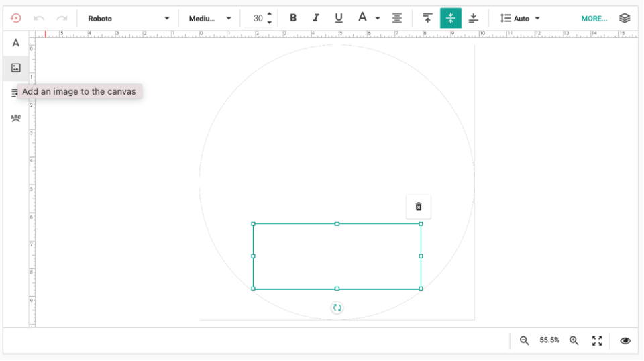Fit canvas to screen
The width and height of the screenshot is (644, 361).
(x=597, y=340)
